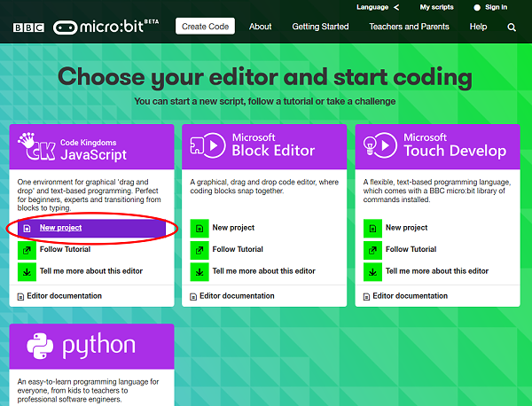This screenshot has height=406, width=532.
Task: Go to the About page
Action: point(260,27)
